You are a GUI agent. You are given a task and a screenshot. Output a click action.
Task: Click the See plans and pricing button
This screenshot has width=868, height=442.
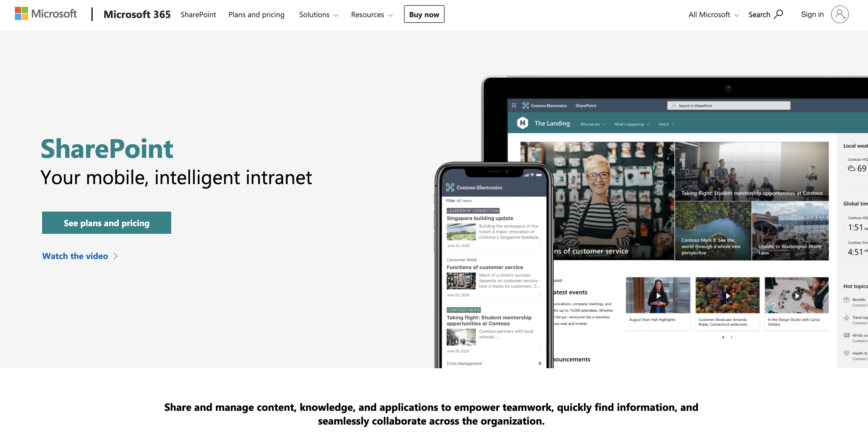[x=107, y=222]
